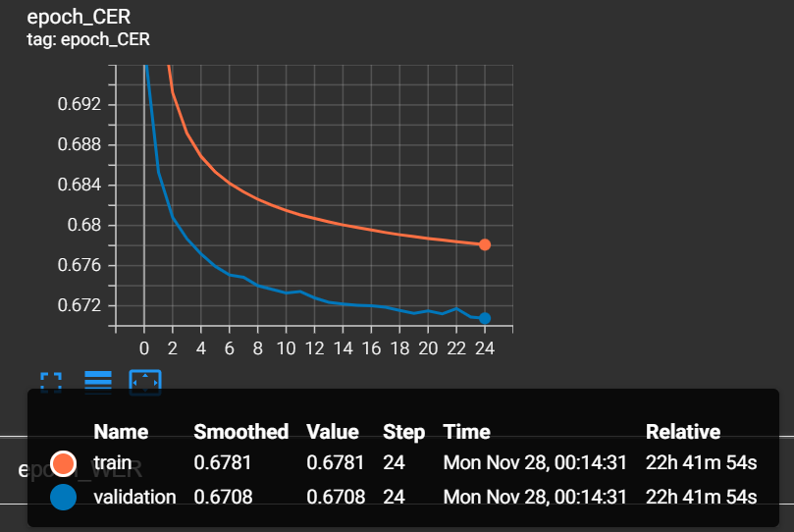
Task: Select the tag: epoch_CER subtitle
Action: click(88, 40)
